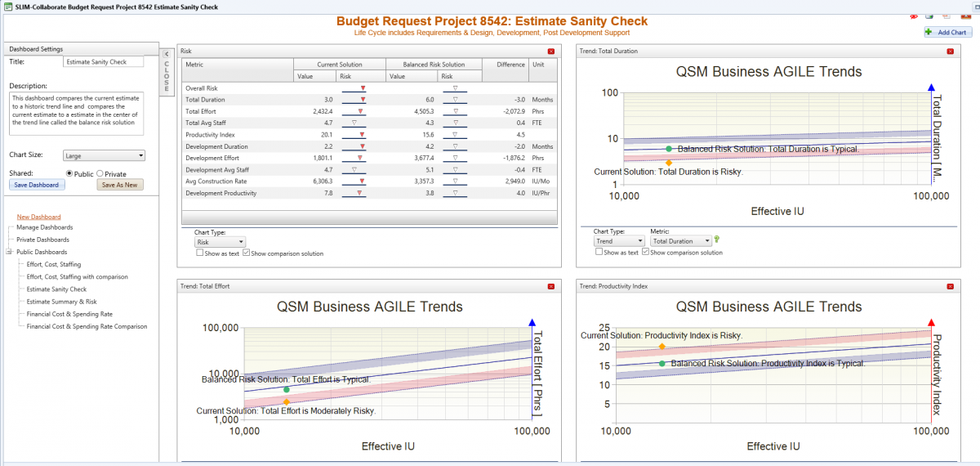
Task: Click the Development Productivity metric row
Action: coord(370,193)
